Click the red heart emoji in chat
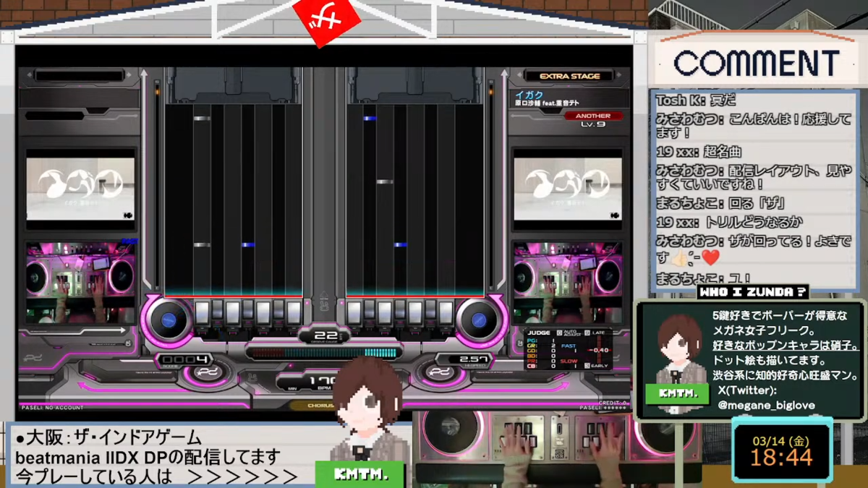 [x=710, y=257]
